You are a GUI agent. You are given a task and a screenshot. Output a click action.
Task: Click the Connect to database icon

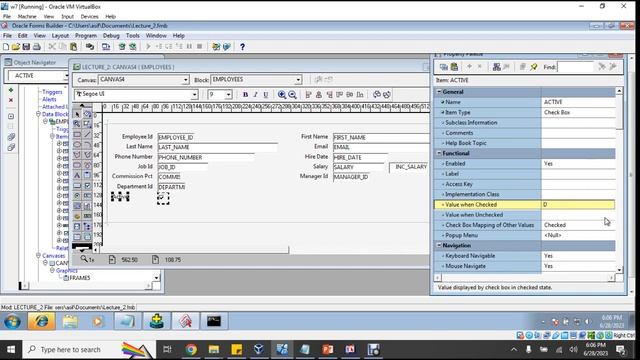point(90,47)
